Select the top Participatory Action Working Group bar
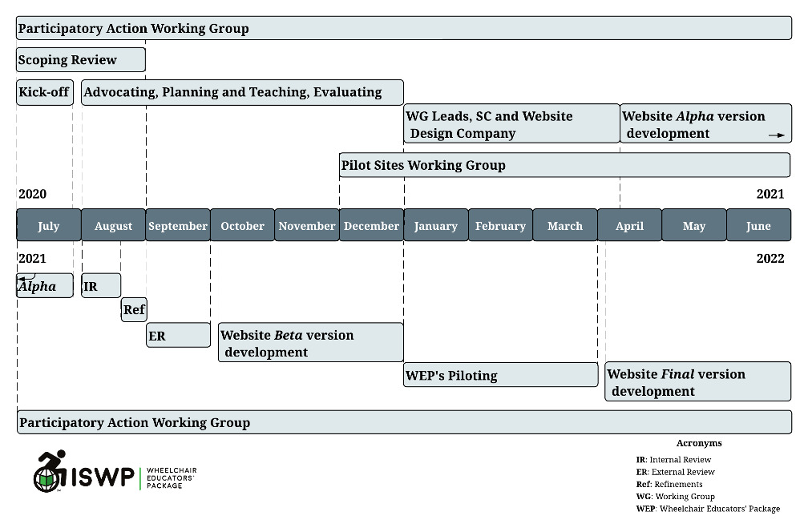Image resolution: width=808 pixels, height=532 pixels. 404,28
